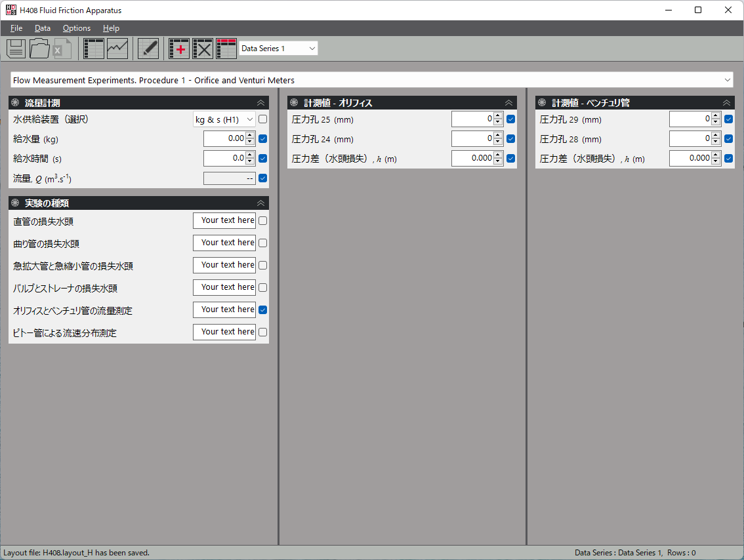The image size is (744, 560).
Task: Click the gear icon of 実験の種類 panel
Action: coord(15,203)
